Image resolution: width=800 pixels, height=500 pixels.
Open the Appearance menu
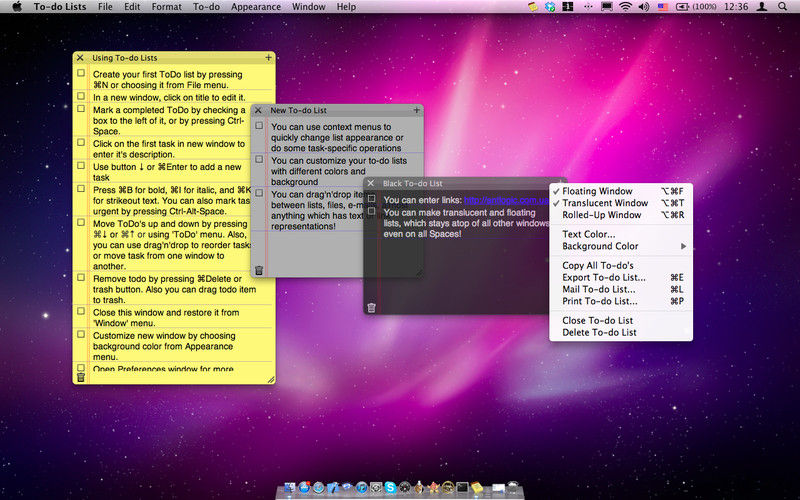point(256,7)
